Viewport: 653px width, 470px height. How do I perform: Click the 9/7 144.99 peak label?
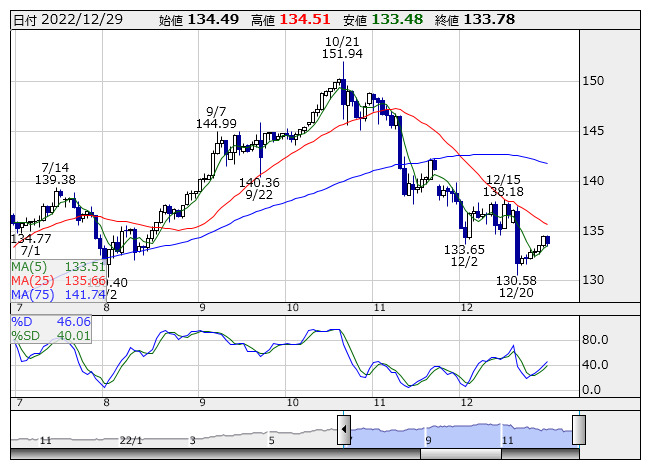pos(216,117)
